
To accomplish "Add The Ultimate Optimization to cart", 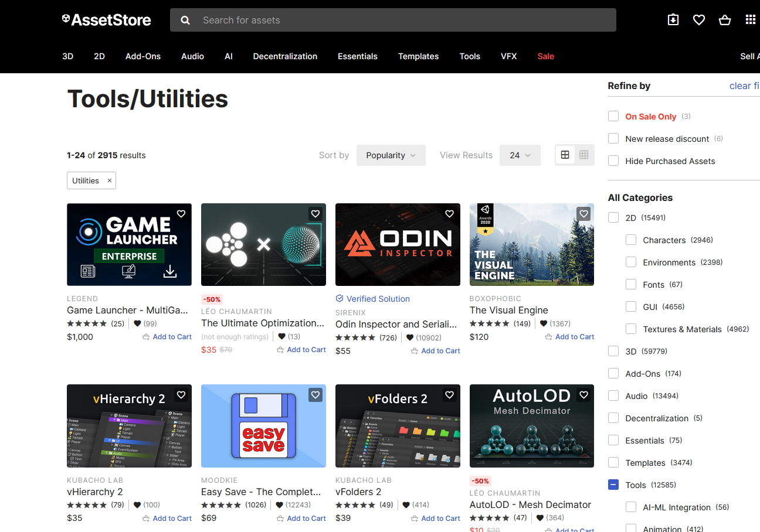I will [x=301, y=350].
